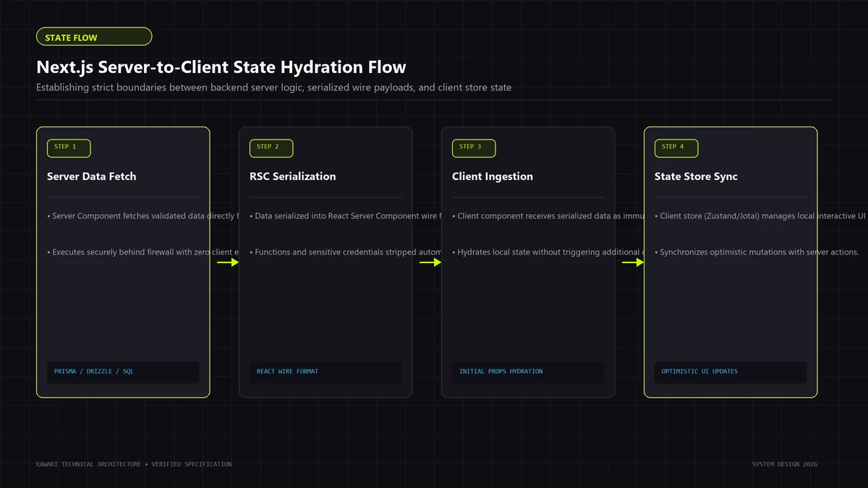Screen dimensions: 868x488
Task: Select the State Store Sync heading
Action: point(697,176)
